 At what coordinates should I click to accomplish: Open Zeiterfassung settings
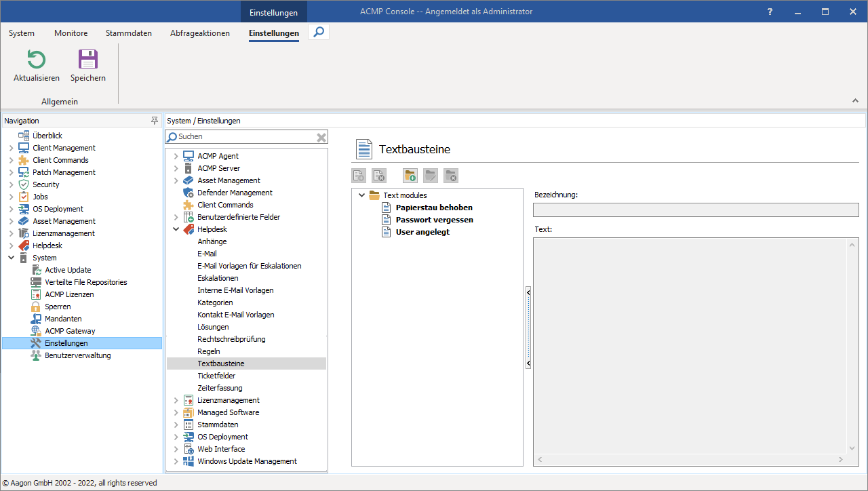click(x=220, y=388)
